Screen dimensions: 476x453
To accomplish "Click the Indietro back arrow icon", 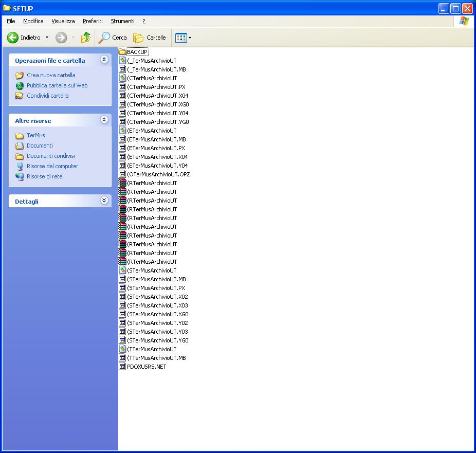I will 13,38.
